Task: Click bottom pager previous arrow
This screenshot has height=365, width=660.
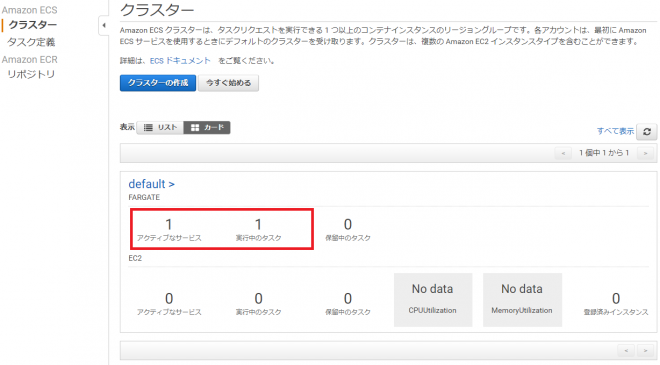Action: pyautogui.click(x=626, y=350)
